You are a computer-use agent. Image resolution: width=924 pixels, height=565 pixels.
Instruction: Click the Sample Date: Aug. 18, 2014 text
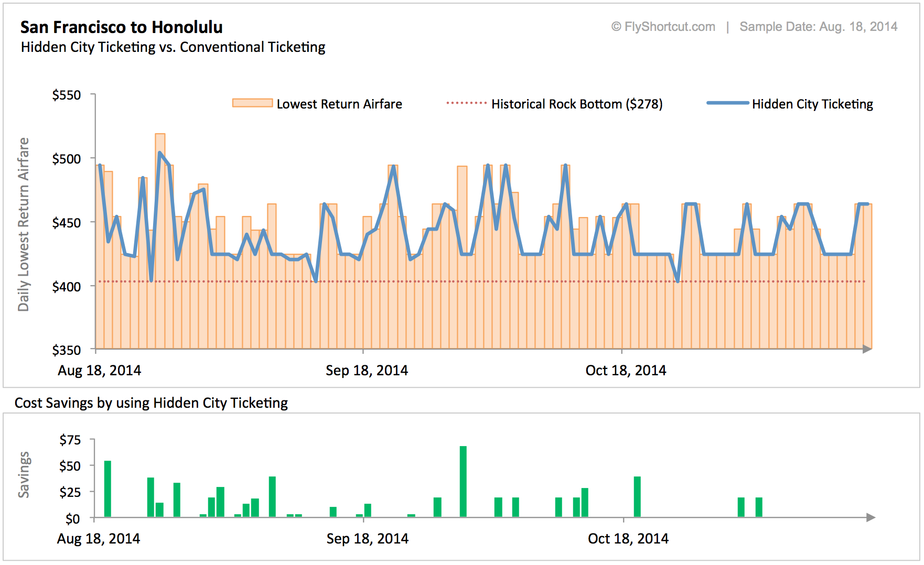[x=819, y=27]
